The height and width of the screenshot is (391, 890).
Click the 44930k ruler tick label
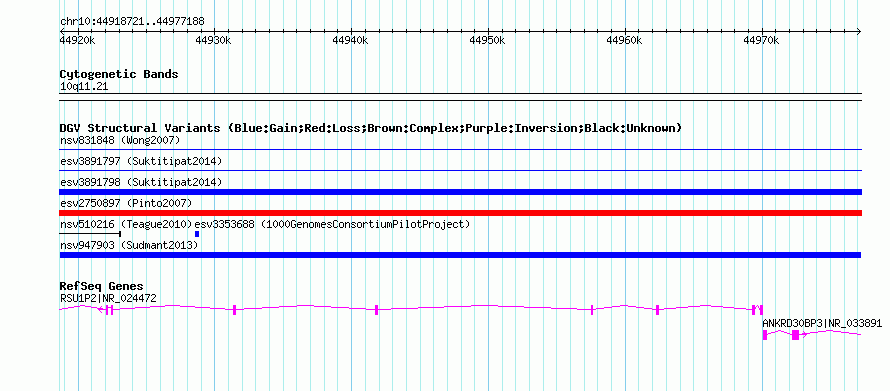tap(213, 41)
